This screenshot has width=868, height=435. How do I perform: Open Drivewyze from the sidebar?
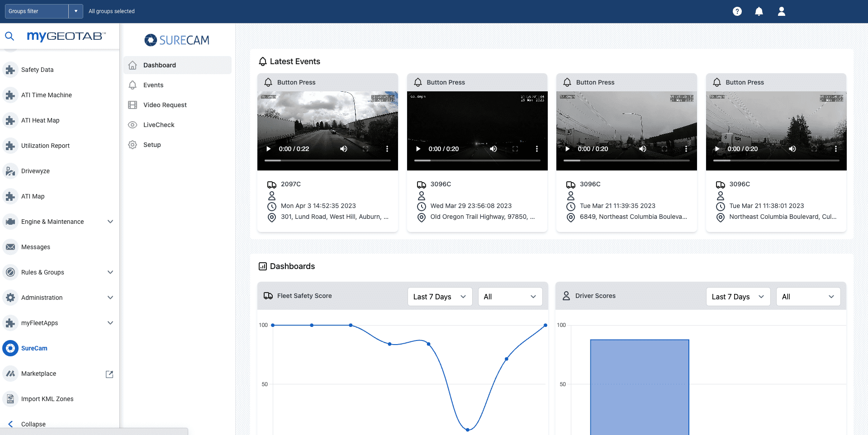35,171
